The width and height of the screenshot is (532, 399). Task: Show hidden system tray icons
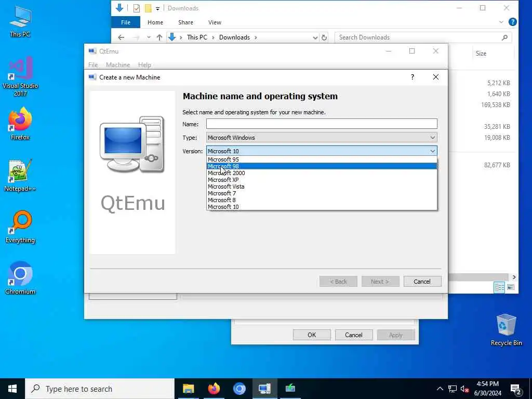(x=440, y=389)
